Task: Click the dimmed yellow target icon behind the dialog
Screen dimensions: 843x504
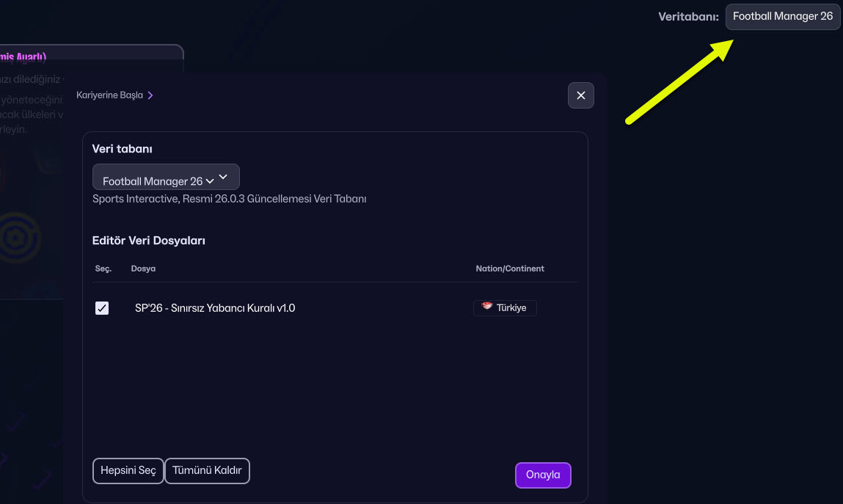Action: (x=18, y=238)
